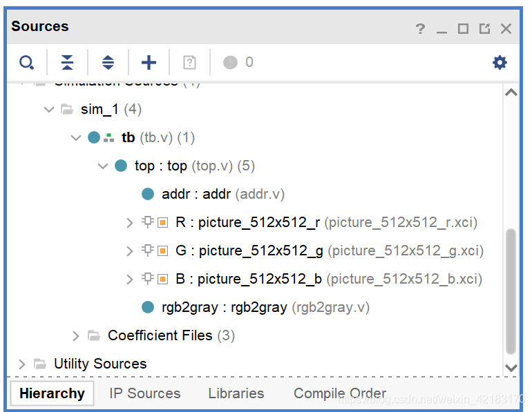Collapse the sim_1 folder

pyautogui.click(x=49, y=110)
